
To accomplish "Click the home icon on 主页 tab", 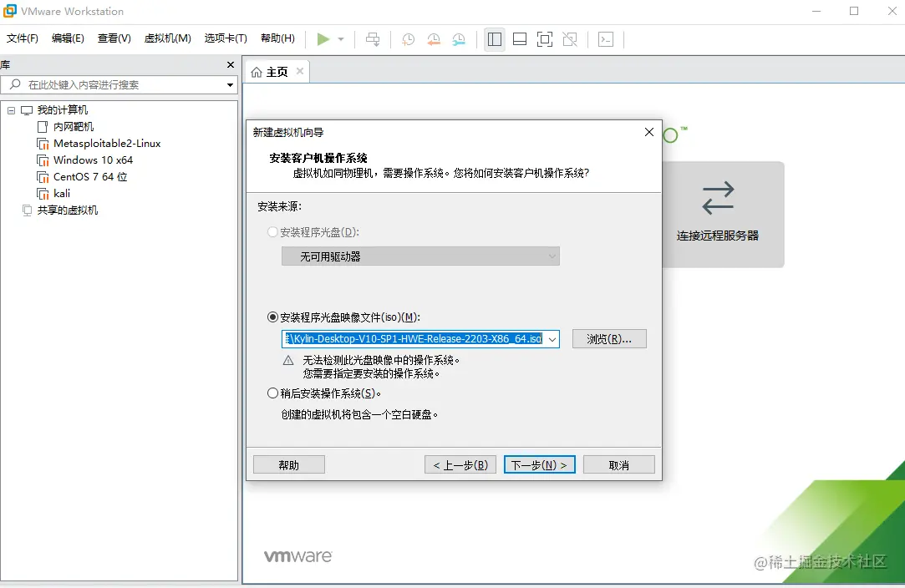I will (257, 72).
